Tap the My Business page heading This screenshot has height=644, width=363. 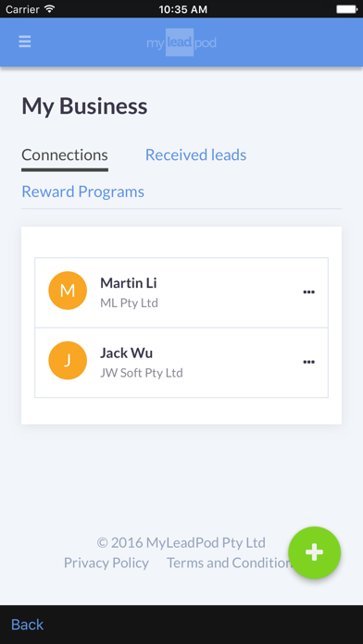(84, 106)
